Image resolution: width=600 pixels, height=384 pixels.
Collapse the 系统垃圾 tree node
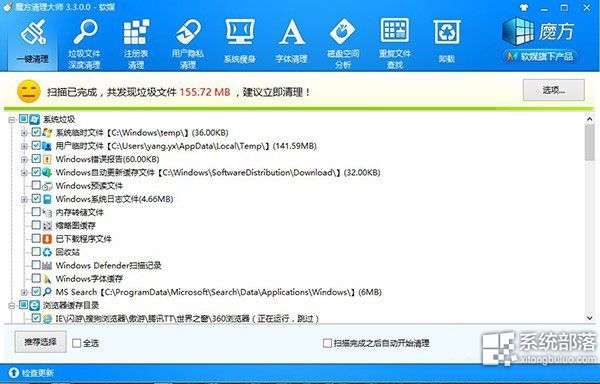click(x=12, y=120)
